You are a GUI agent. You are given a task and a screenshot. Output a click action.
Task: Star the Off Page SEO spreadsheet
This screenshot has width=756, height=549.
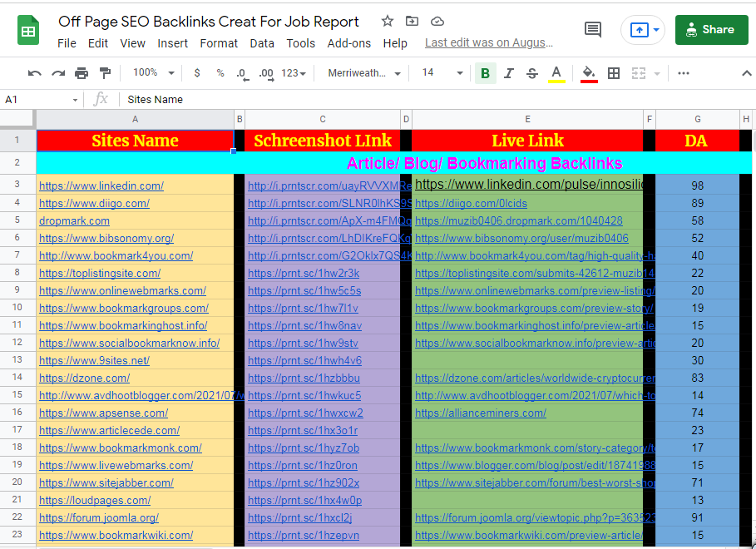click(x=388, y=22)
